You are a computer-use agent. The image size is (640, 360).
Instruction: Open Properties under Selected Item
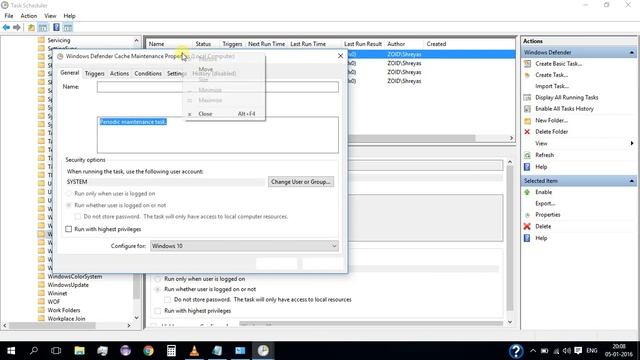547,215
